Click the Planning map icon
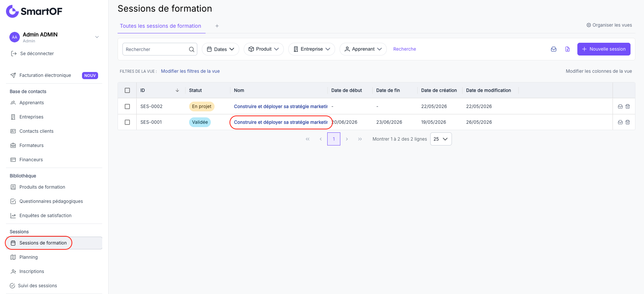This screenshot has width=644, height=294. pos(13,257)
